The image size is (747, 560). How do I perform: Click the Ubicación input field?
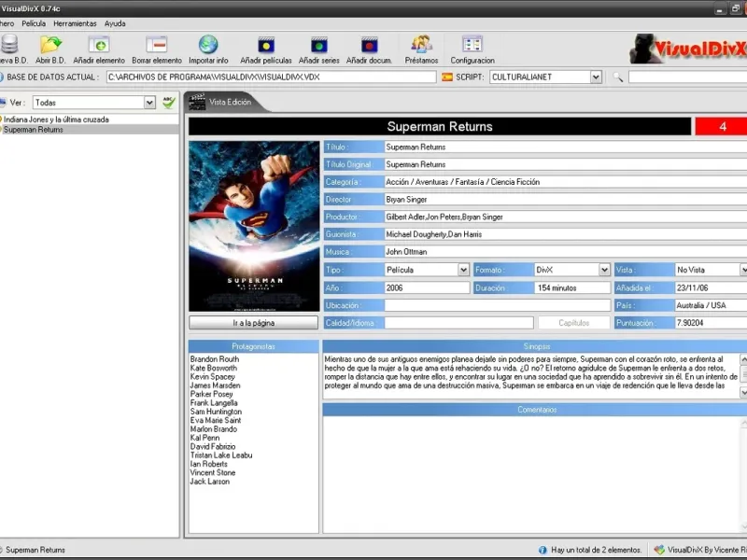497,305
